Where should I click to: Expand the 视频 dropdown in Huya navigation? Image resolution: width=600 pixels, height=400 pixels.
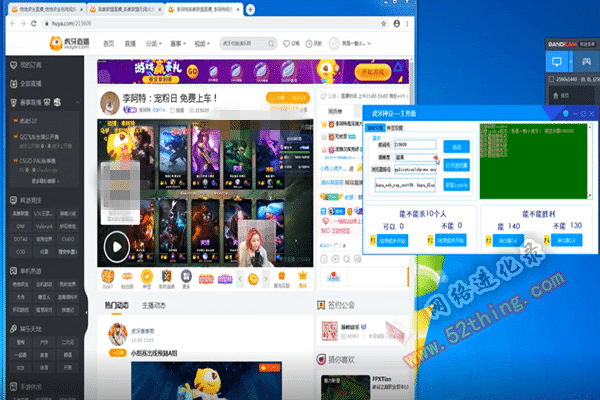coord(202,44)
